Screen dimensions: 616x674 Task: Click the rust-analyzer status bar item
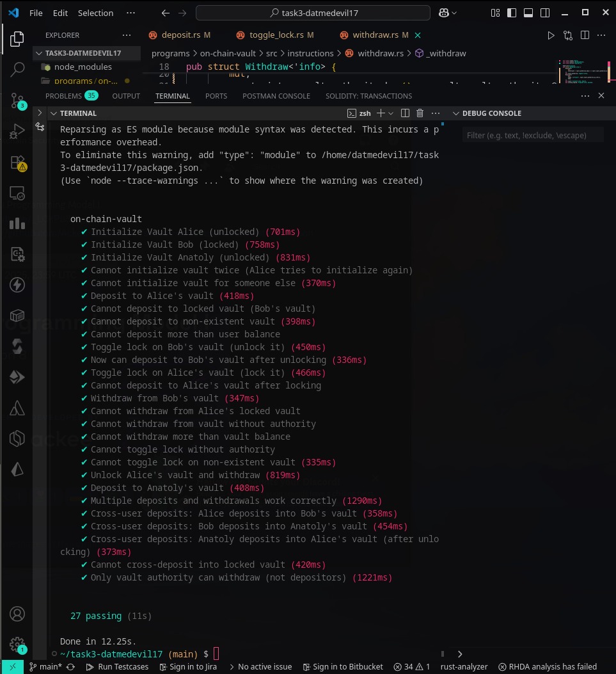coord(464,666)
